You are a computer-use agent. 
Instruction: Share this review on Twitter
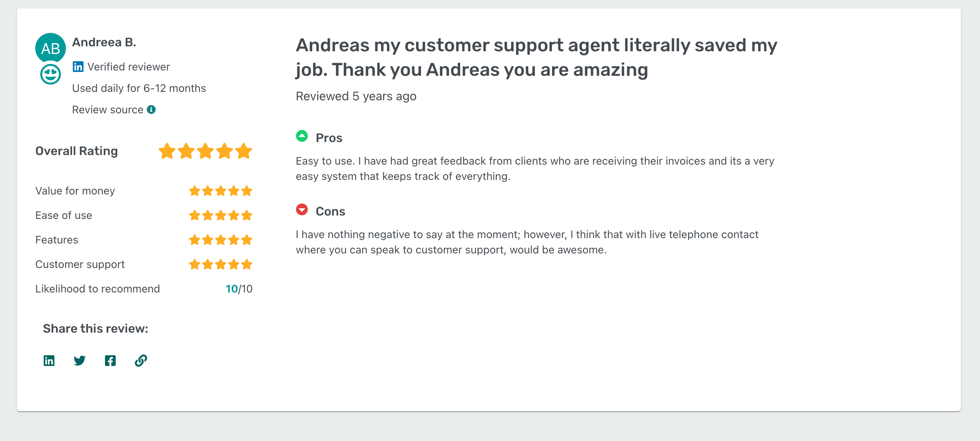click(80, 360)
